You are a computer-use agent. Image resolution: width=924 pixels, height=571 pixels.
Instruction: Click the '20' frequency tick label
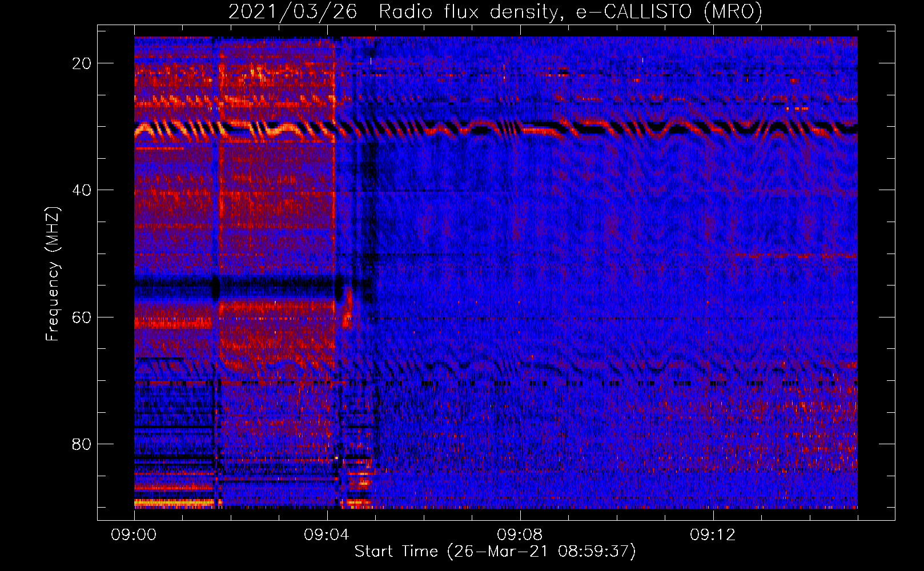pos(82,63)
